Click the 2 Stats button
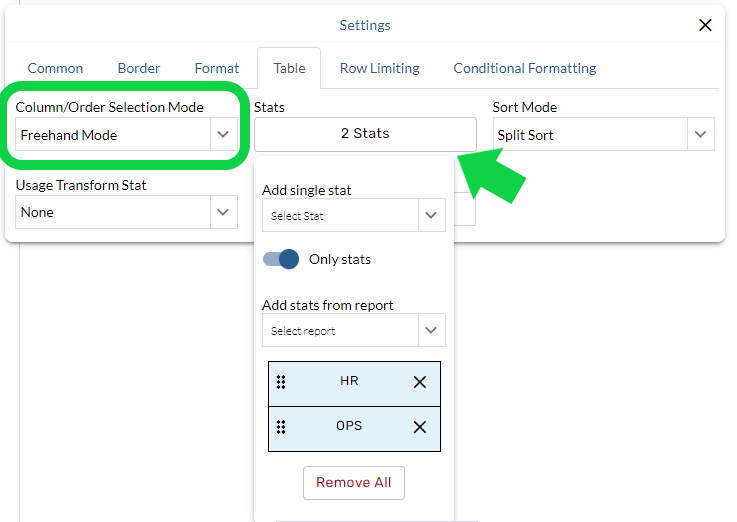 (x=365, y=134)
